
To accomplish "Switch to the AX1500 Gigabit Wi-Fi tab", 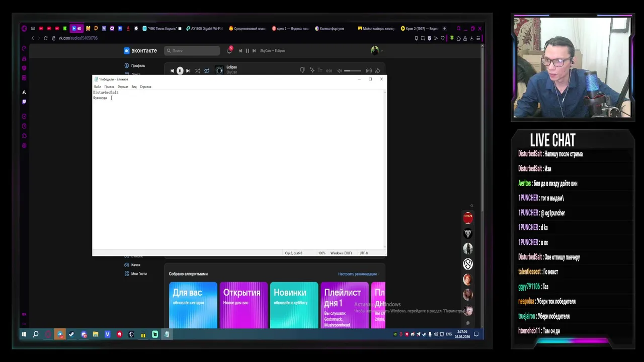I will coord(204,29).
